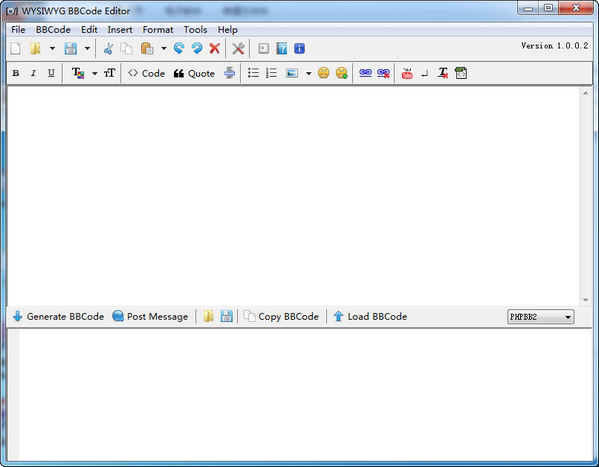Toggle underline formatting
The width and height of the screenshot is (599, 467).
(51, 73)
